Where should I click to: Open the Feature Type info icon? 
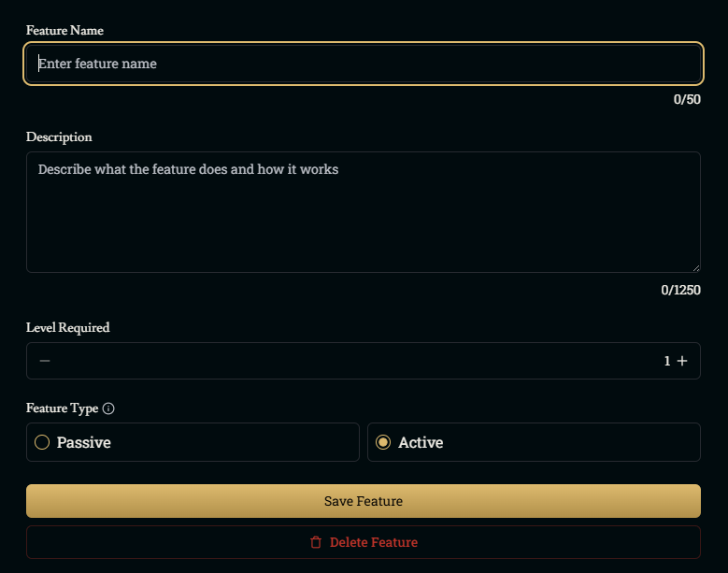(108, 408)
